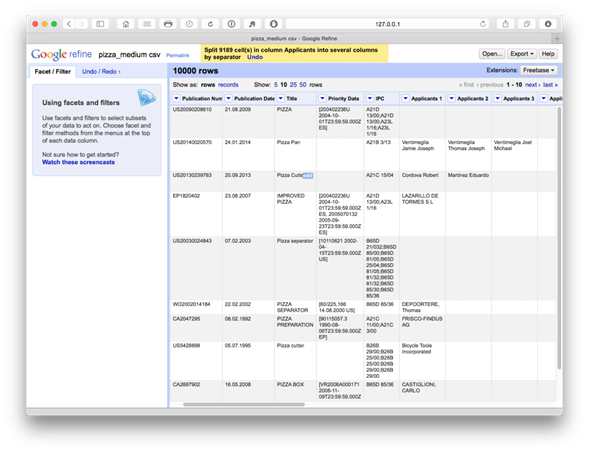Switch the view mode to records
This screenshot has width=589, height=453.
(x=228, y=85)
